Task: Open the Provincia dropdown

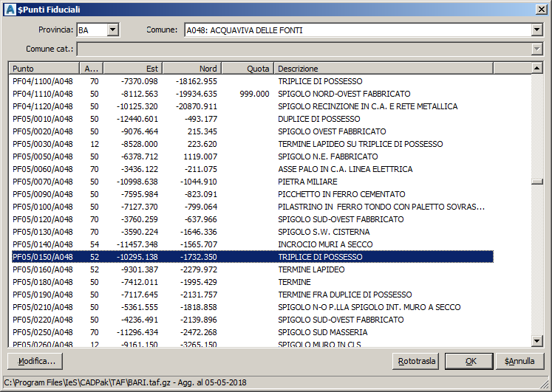Action: (112, 30)
